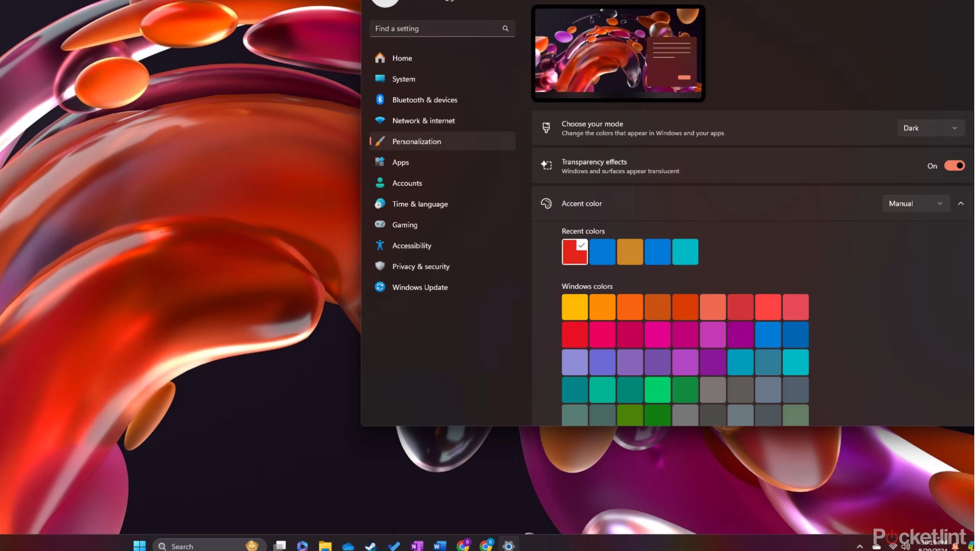Go to Home in Settings

pos(402,58)
